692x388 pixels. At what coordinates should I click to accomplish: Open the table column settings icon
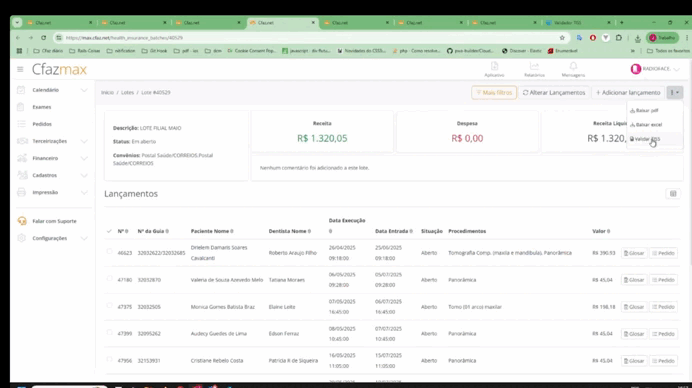point(673,194)
